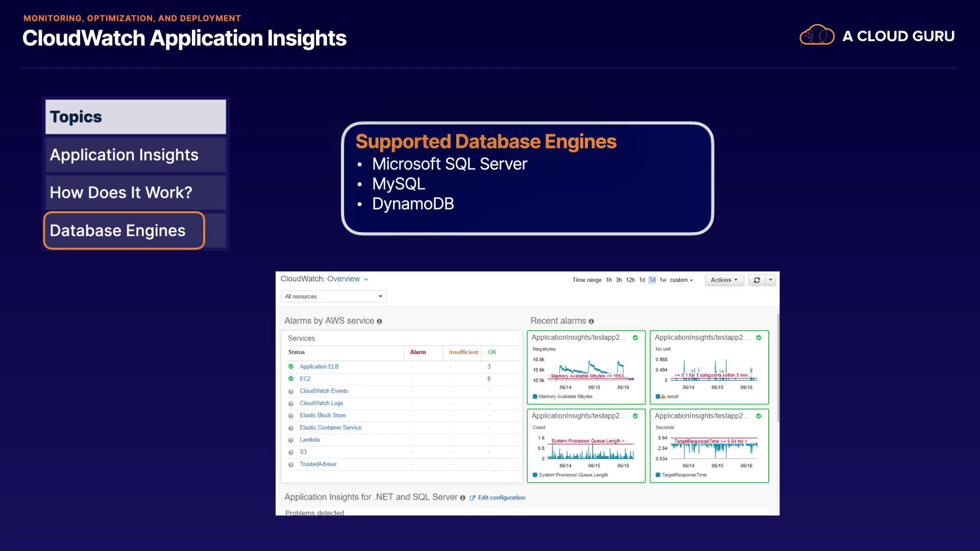Click info icon next to Recent alarms
The width and height of the screenshot is (980, 551).
(x=591, y=321)
